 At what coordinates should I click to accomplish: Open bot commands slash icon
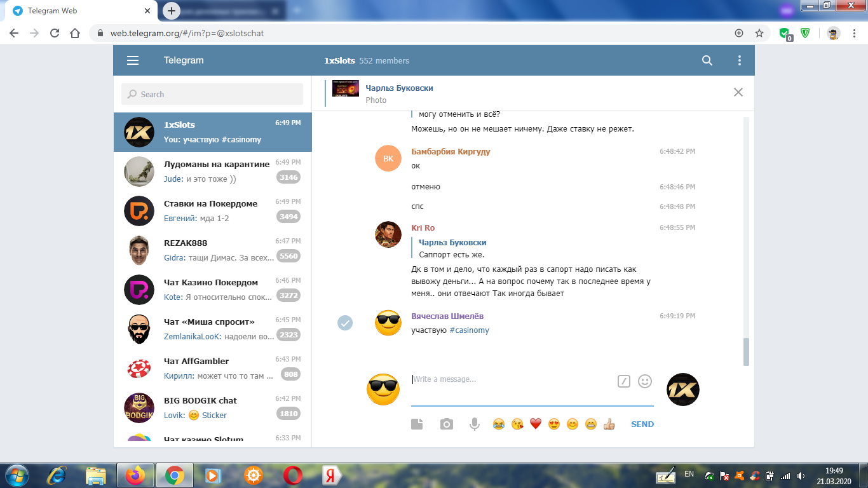click(x=624, y=381)
